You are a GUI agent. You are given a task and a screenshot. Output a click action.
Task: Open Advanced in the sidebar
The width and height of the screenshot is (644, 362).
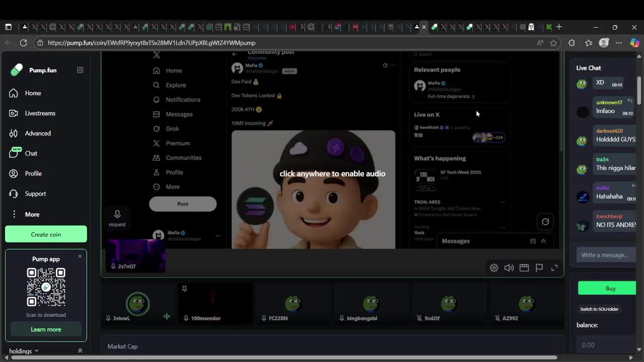point(38,133)
